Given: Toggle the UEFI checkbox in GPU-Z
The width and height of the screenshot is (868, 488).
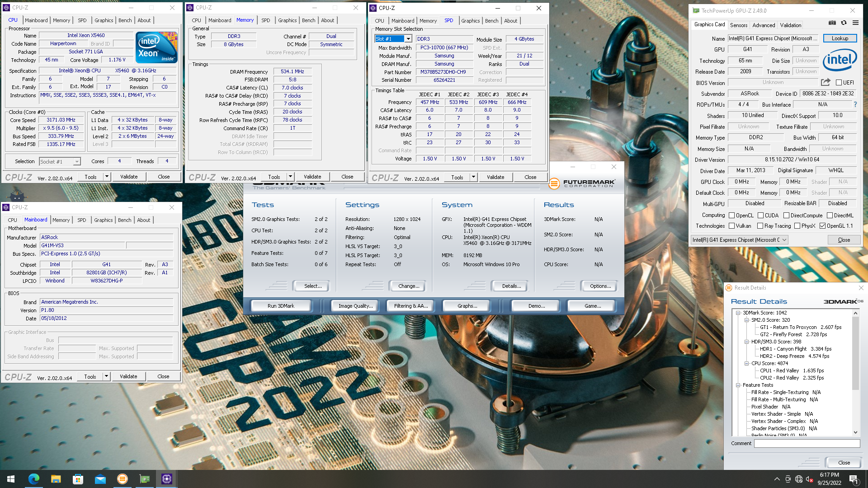Looking at the screenshot, I should (839, 83).
